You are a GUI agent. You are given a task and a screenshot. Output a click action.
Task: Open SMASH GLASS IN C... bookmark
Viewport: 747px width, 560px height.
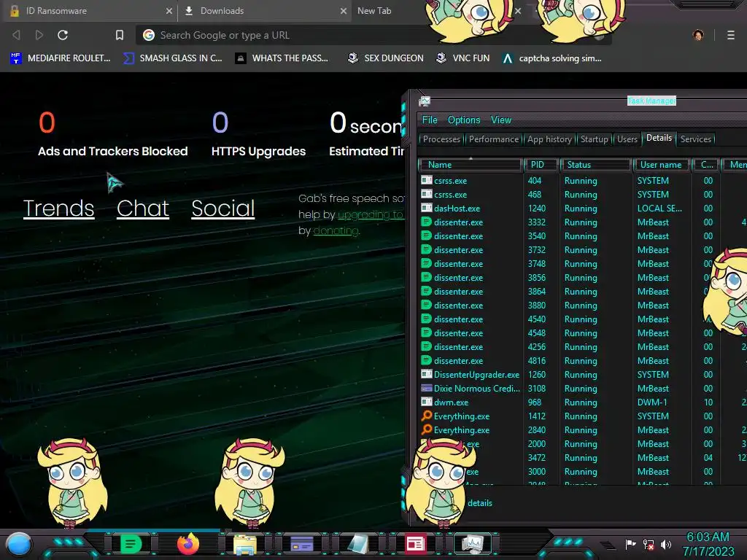pyautogui.click(x=172, y=58)
